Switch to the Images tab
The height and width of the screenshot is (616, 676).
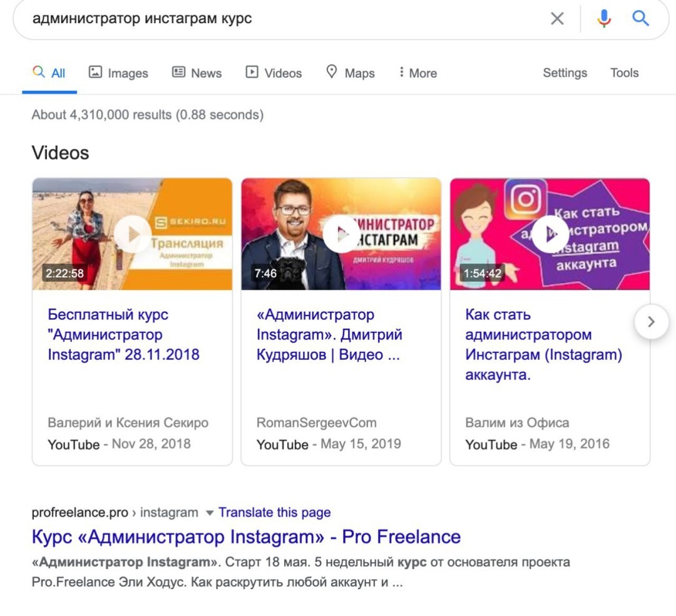coord(118,73)
